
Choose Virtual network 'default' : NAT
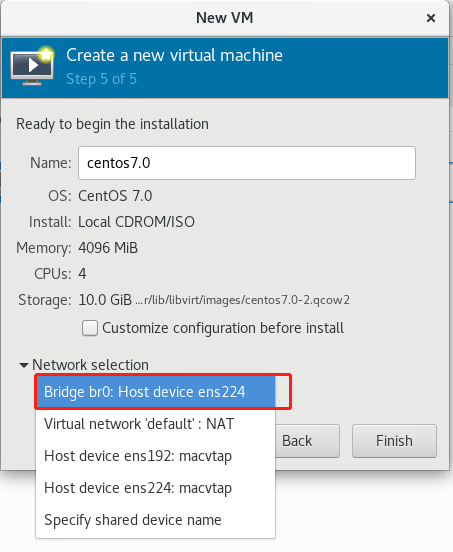[155, 424]
